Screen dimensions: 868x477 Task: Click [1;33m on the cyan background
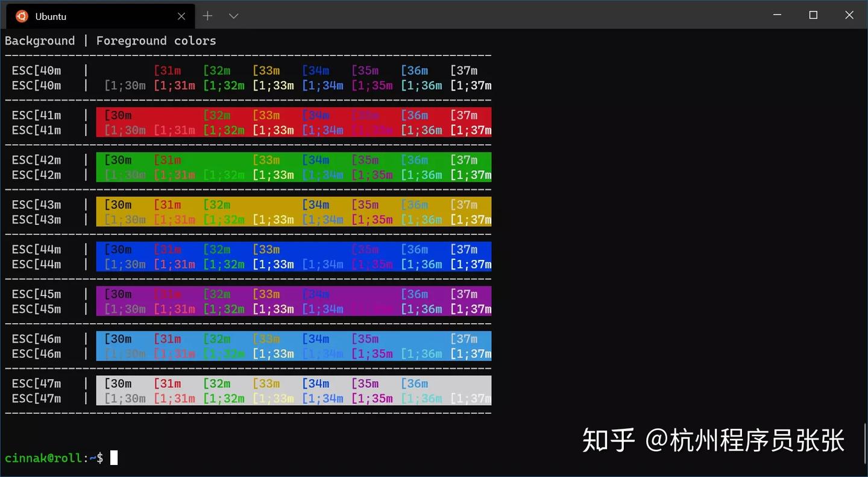click(x=273, y=354)
